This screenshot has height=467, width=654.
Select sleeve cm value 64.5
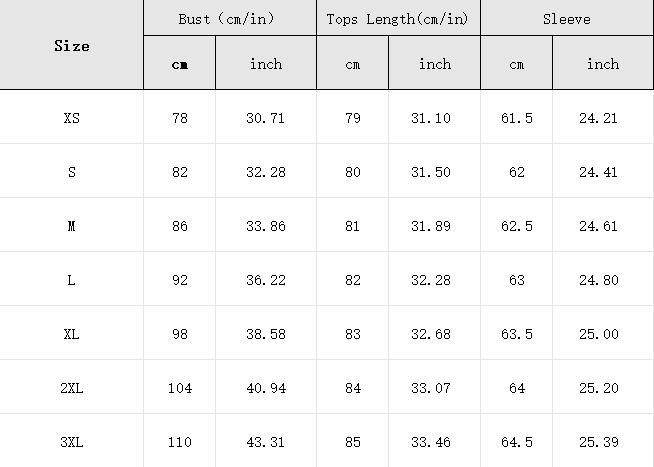[x=517, y=442]
